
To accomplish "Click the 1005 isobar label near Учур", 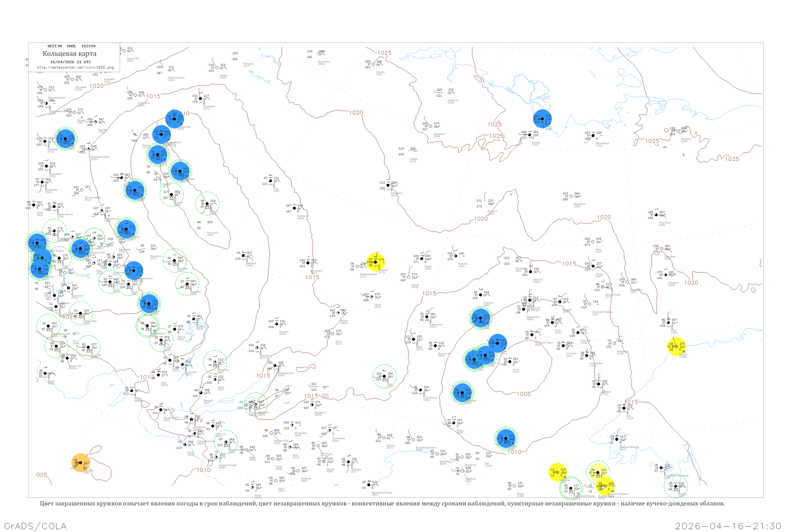I will [523, 394].
